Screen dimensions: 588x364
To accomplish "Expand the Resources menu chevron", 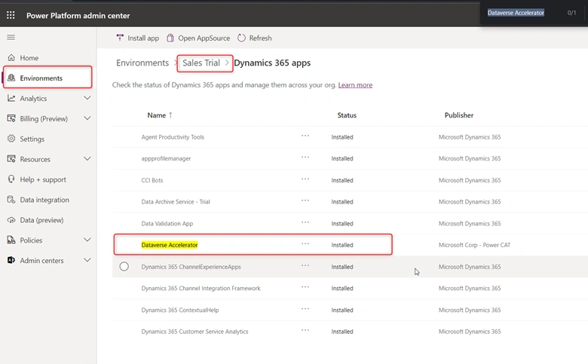I will click(87, 158).
